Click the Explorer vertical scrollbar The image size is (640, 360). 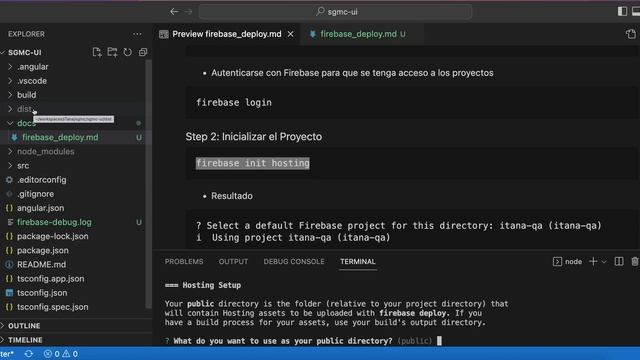coord(149,184)
